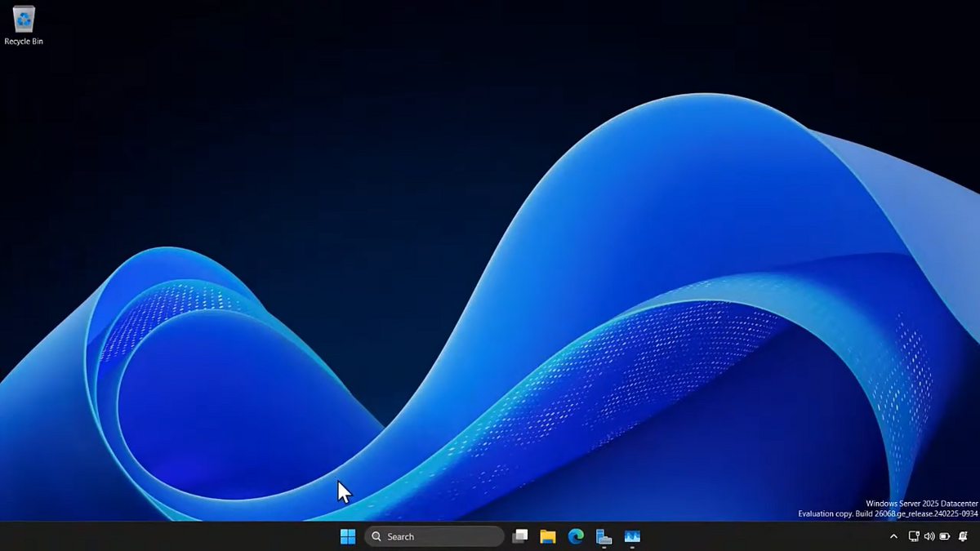Open Microsoft Edge from the taskbar
This screenshot has width=980, height=551.
pos(575,536)
